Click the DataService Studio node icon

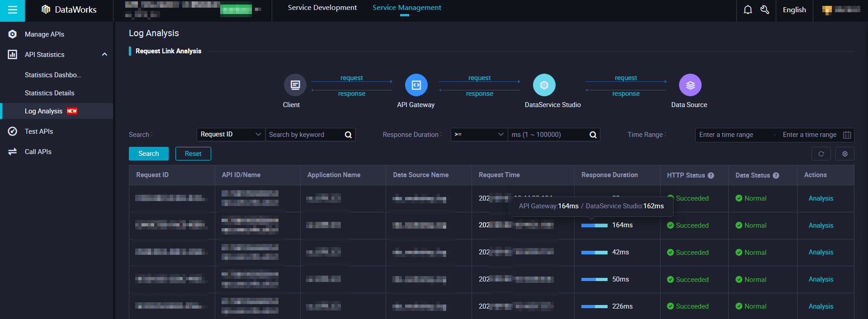tap(544, 85)
